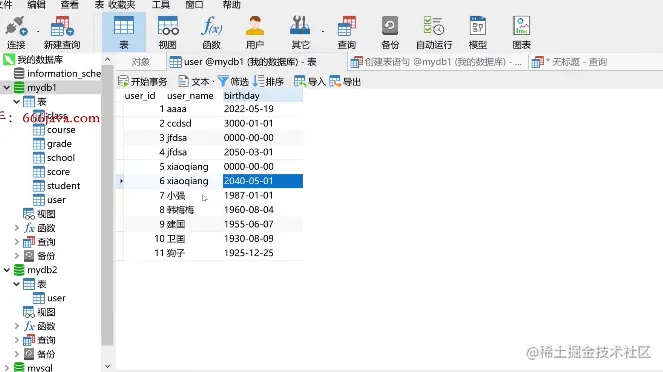Select the highlighted cell 2040-05-01
This screenshot has height=372, width=663.
click(x=262, y=181)
